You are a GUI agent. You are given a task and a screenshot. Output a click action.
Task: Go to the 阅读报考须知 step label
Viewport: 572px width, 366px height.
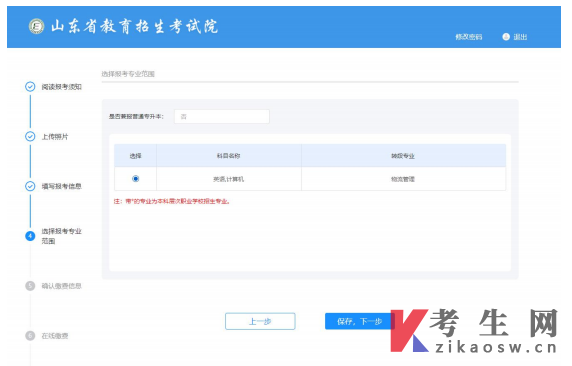pos(61,87)
